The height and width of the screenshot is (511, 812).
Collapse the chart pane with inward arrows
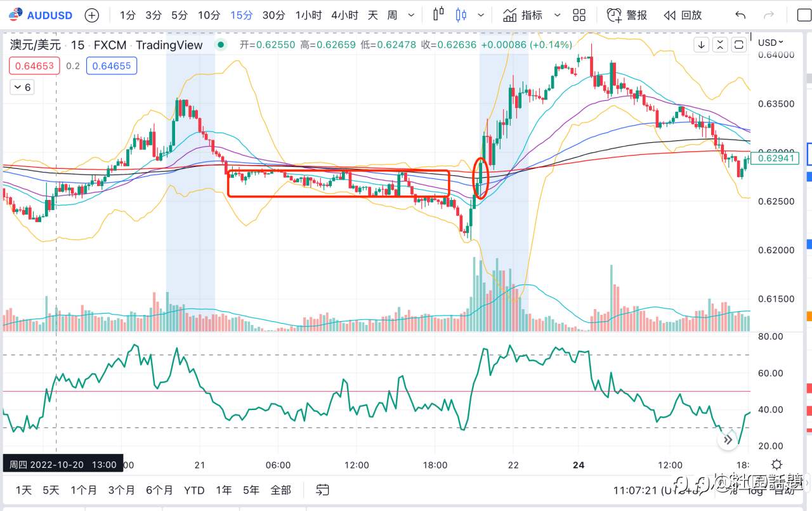point(720,44)
